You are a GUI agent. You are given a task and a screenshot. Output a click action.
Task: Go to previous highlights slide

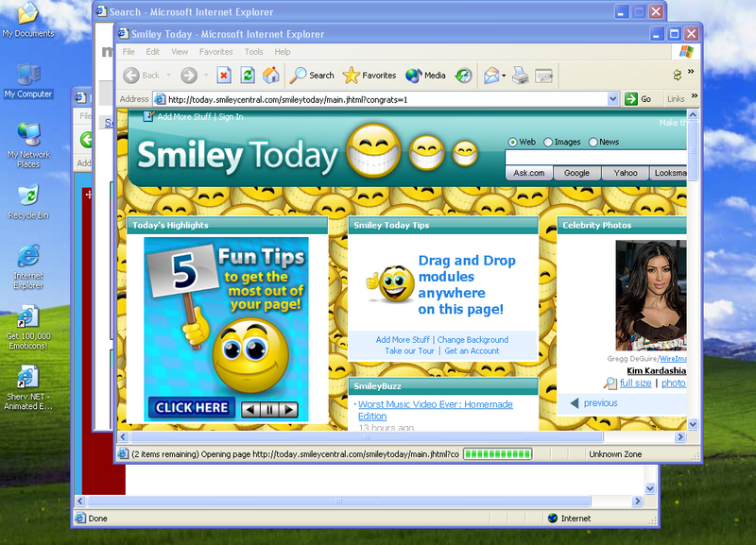point(250,410)
